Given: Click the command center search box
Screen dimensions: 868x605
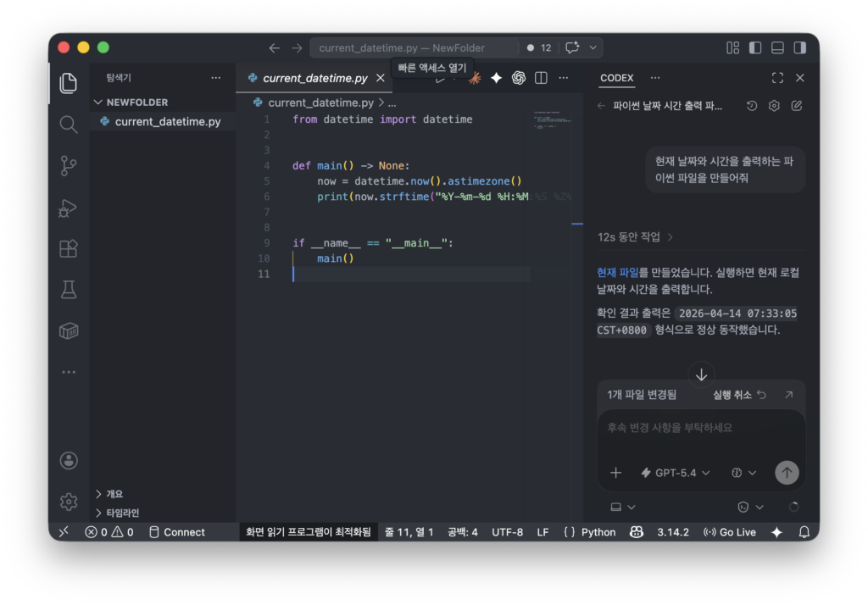Looking at the screenshot, I should tap(414, 47).
